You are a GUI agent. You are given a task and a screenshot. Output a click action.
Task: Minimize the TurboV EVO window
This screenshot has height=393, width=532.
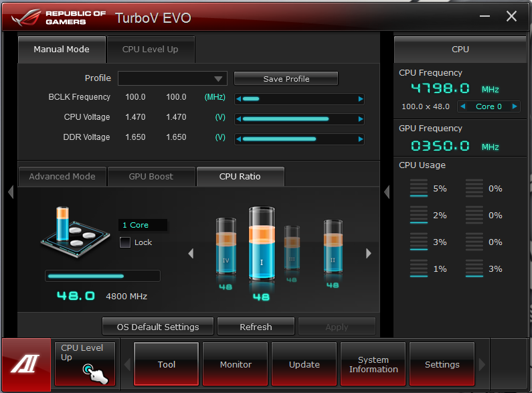(484, 16)
